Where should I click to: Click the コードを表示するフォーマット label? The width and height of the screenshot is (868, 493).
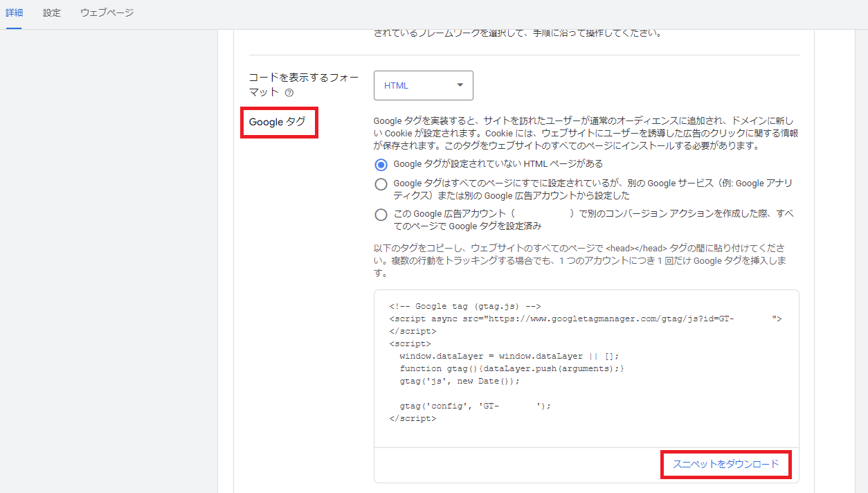click(304, 85)
